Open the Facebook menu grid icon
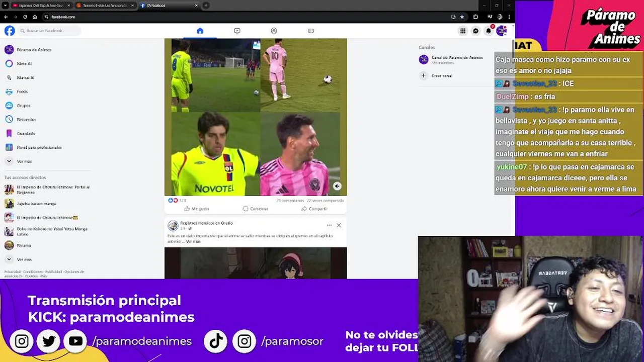Viewport: 644px width, 362px height. point(463,31)
